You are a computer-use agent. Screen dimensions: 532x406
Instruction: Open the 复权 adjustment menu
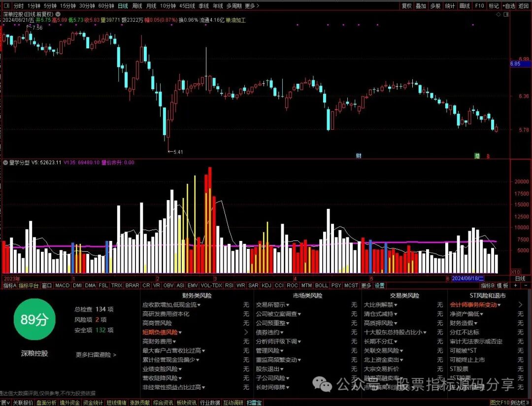click(x=406, y=6)
